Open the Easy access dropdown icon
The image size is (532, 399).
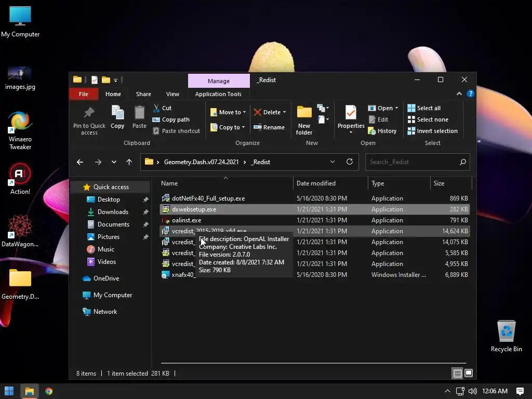[x=323, y=119]
